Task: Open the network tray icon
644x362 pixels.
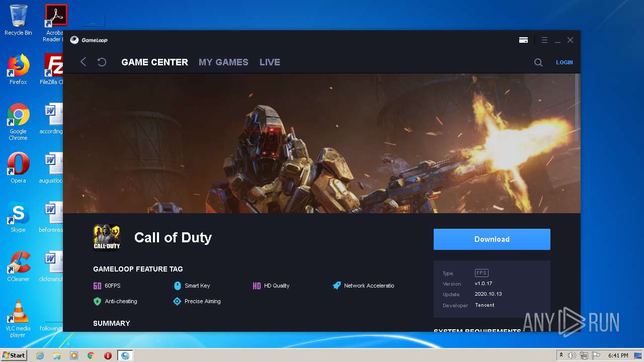Action: point(584,355)
